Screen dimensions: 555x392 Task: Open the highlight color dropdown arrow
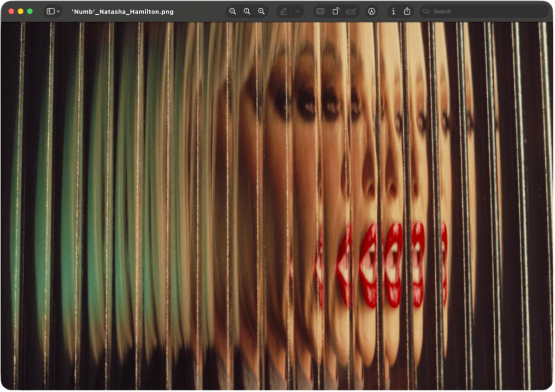[298, 11]
